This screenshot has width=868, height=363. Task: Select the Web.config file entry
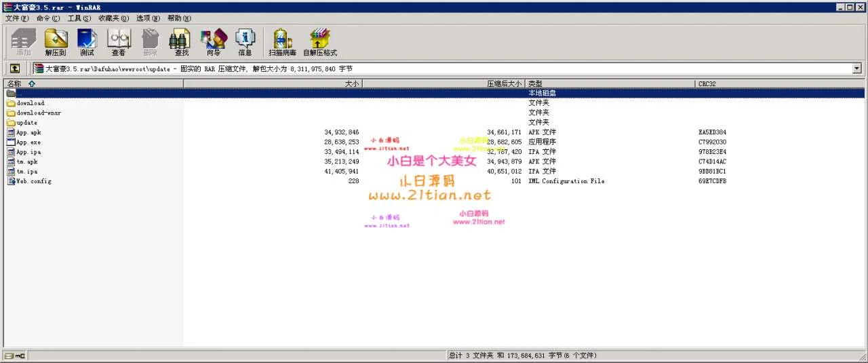coord(33,181)
